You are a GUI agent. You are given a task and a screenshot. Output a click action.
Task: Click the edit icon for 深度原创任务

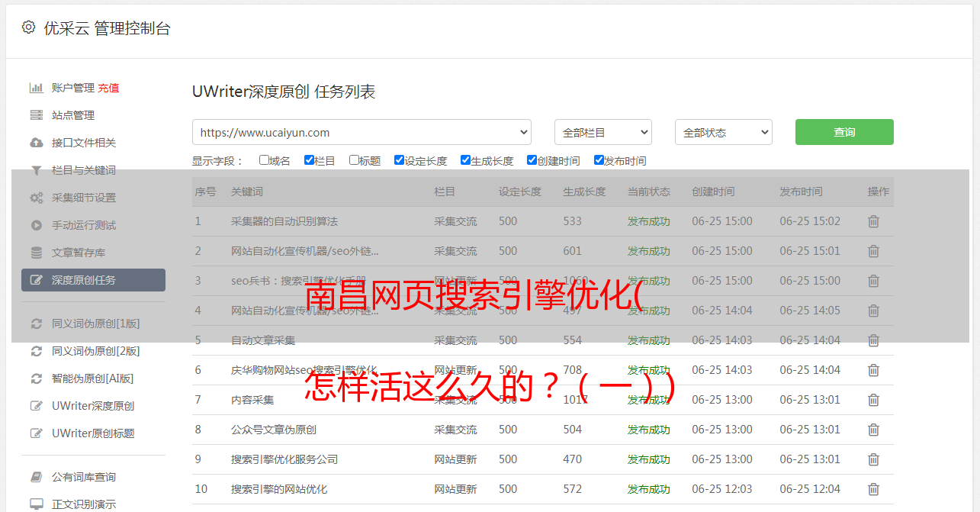pyautogui.click(x=36, y=280)
